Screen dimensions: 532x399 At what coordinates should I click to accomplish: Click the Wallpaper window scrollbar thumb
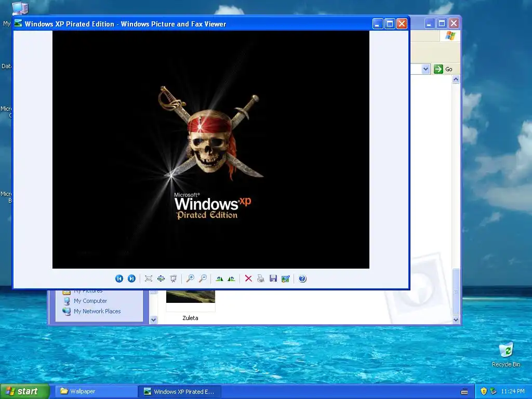point(456,291)
